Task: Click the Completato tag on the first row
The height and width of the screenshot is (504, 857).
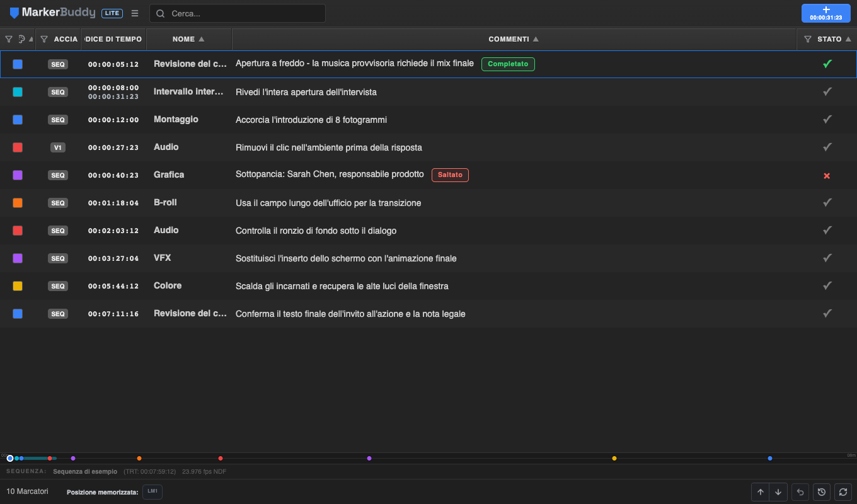Action: [x=508, y=64]
